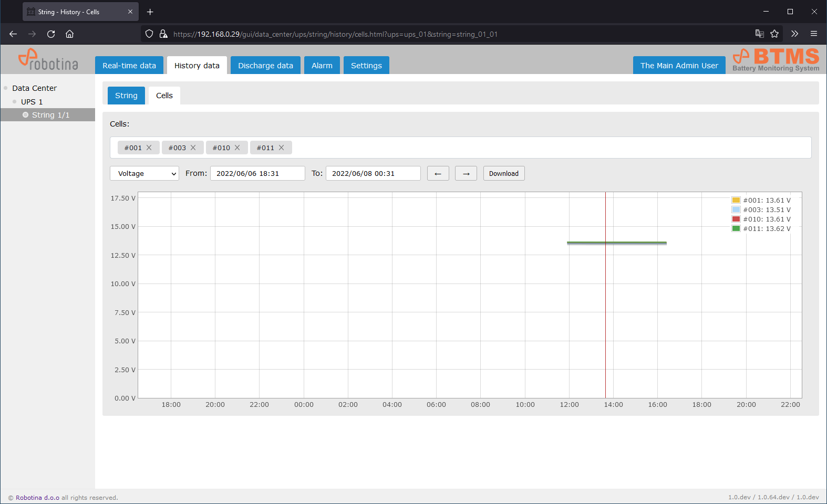The width and height of the screenshot is (827, 504).
Task: Reload the page in browser
Action: click(51, 34)
